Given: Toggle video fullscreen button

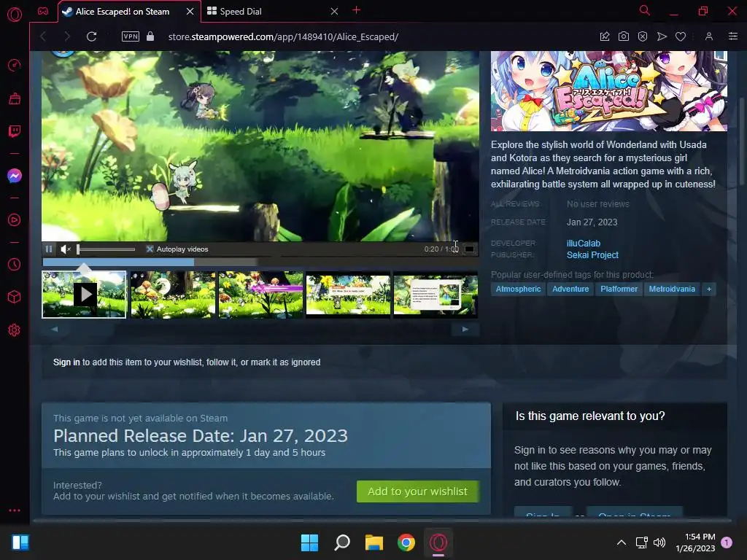Looking at the screenshot, I should pyautogui.click(x=470, y=249).
